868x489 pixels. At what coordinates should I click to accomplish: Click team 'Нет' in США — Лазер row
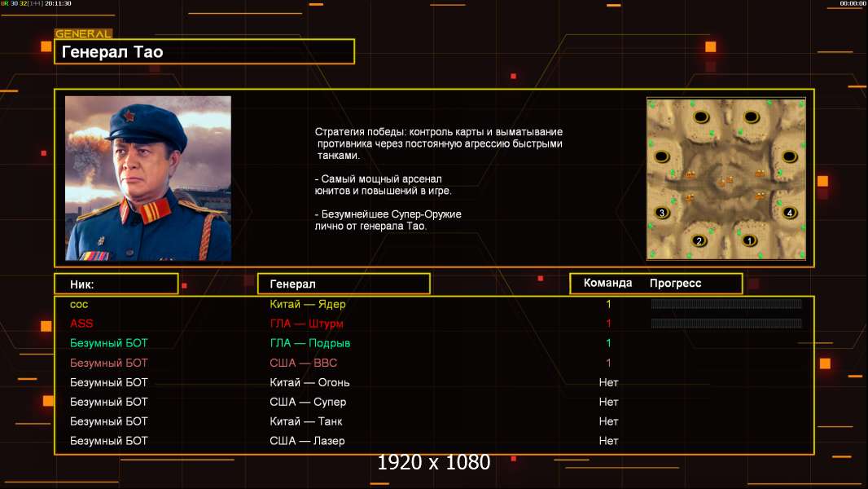click(608, 441)
